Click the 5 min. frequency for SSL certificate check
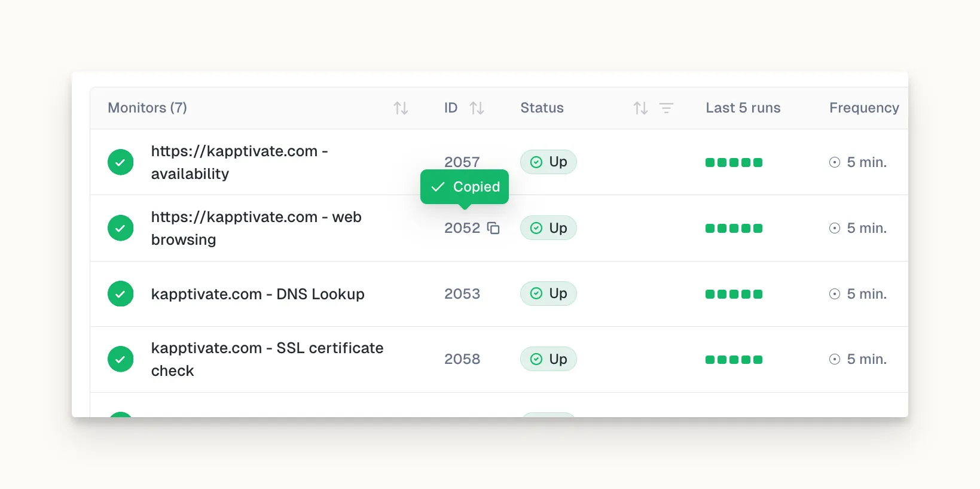The image size is (980, 489). (866, 359)
